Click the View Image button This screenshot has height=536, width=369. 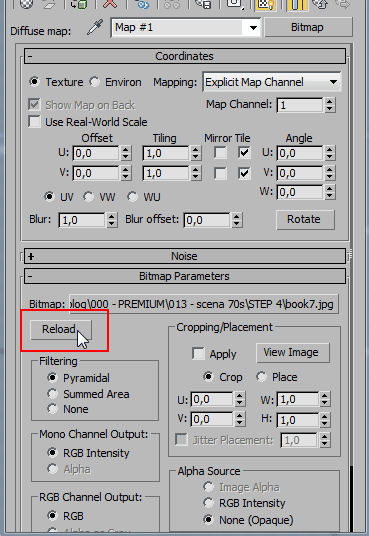tap(293, 352)
